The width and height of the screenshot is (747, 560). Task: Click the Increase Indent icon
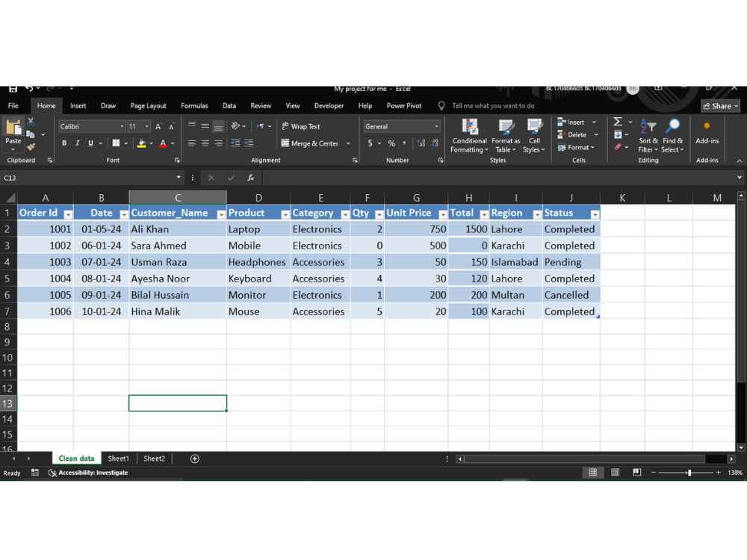[x=249, y=143]
